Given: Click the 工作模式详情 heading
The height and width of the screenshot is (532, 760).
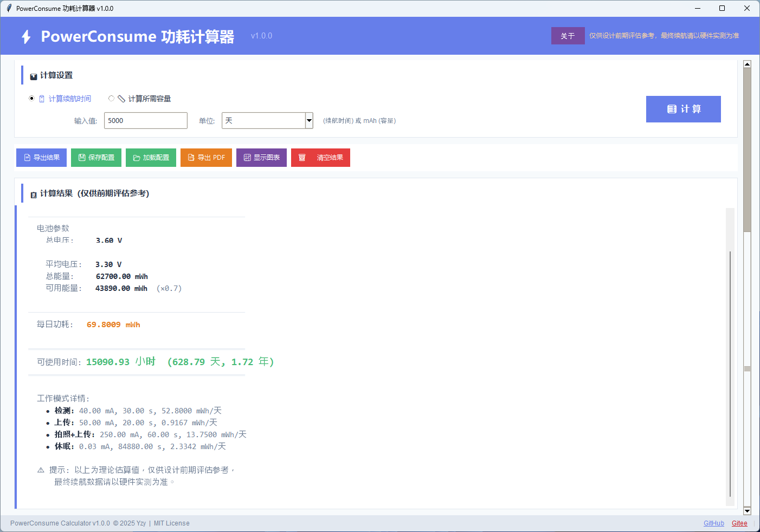Looking at the screenshot, I should point(63,398).
